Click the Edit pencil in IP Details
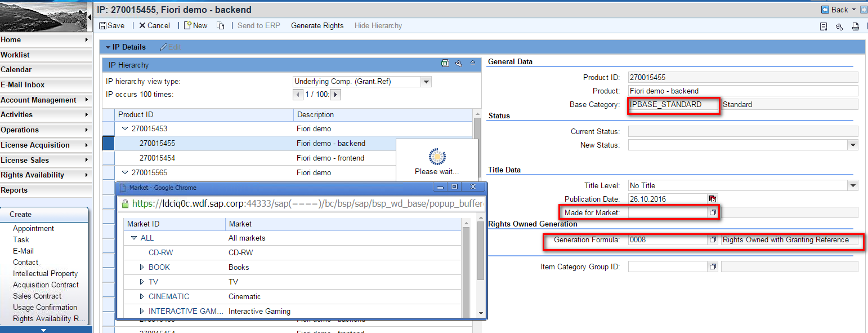Screen dimensions: 868x333 tap(171, 47)
